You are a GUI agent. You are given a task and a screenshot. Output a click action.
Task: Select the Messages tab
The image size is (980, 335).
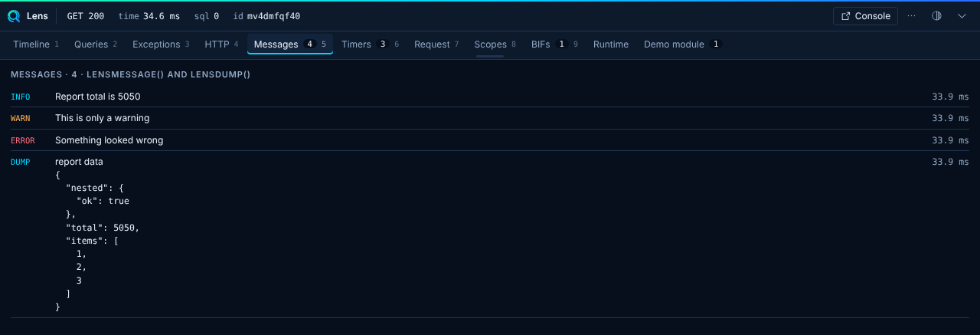(x=289, y=44)
